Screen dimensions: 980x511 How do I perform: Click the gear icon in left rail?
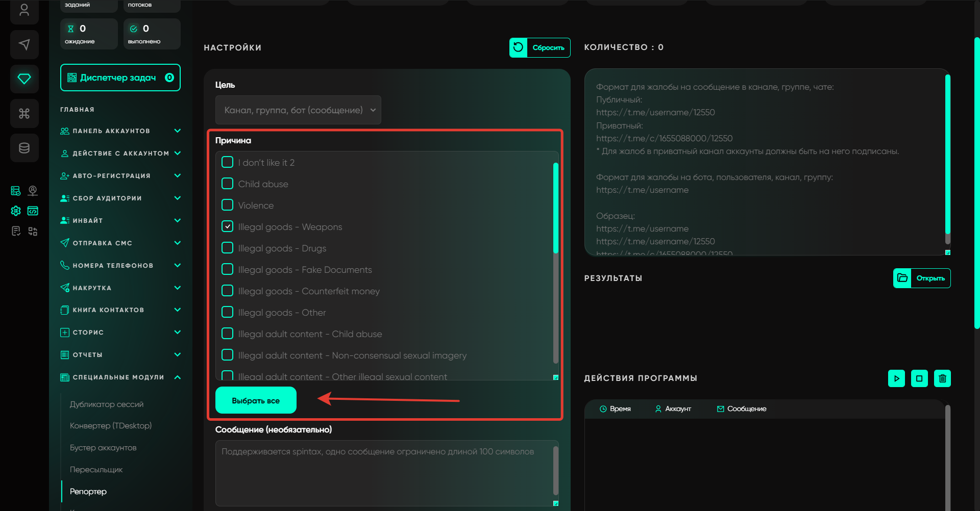pos(16,211)
